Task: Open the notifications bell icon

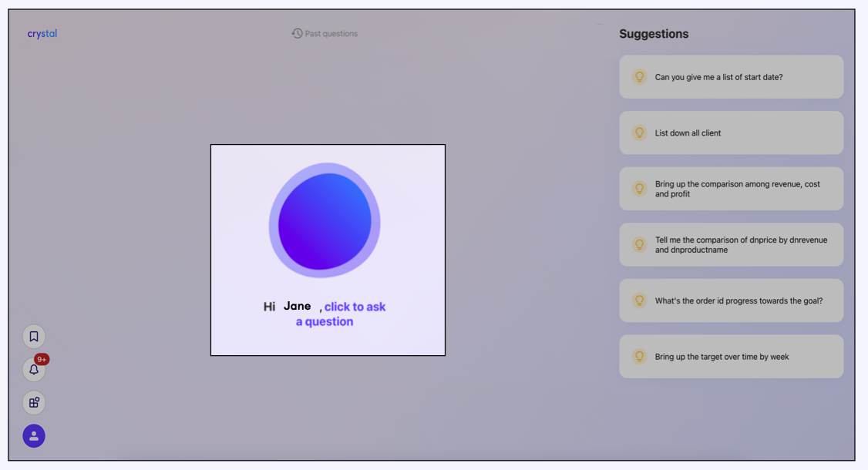Action: tap(34, 370)
